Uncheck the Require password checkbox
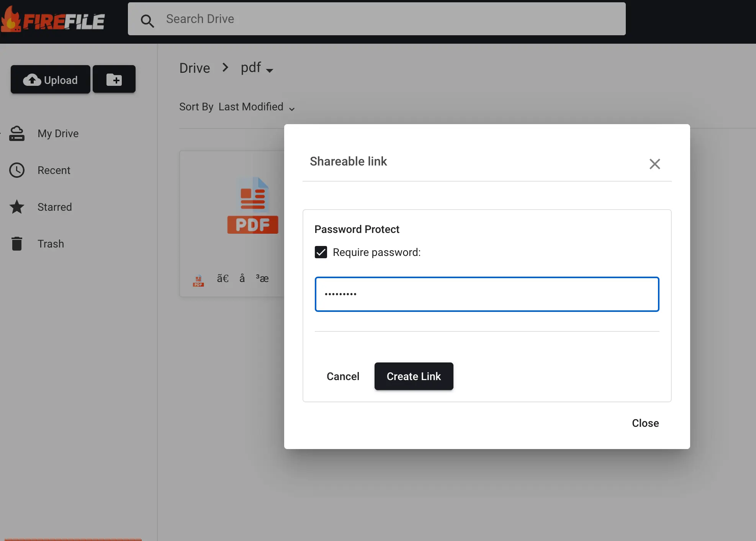 point(321,252)
